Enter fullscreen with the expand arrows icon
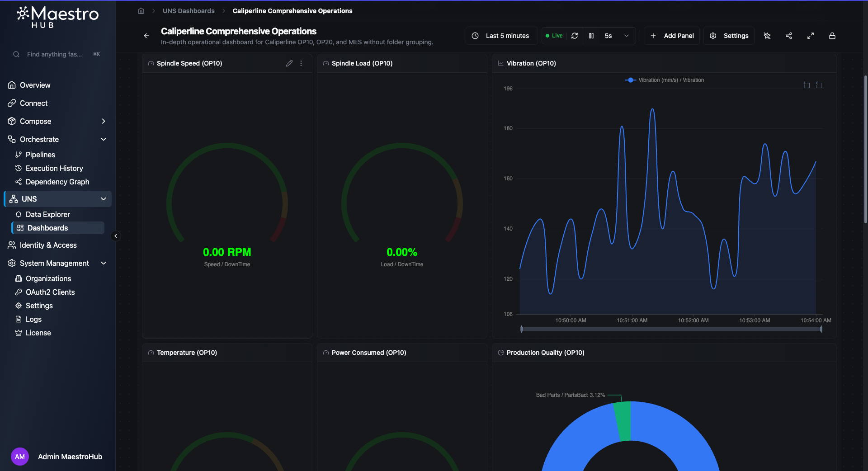Image resolution: width=868 pixels, height=471 pixels. coord(811,36)
